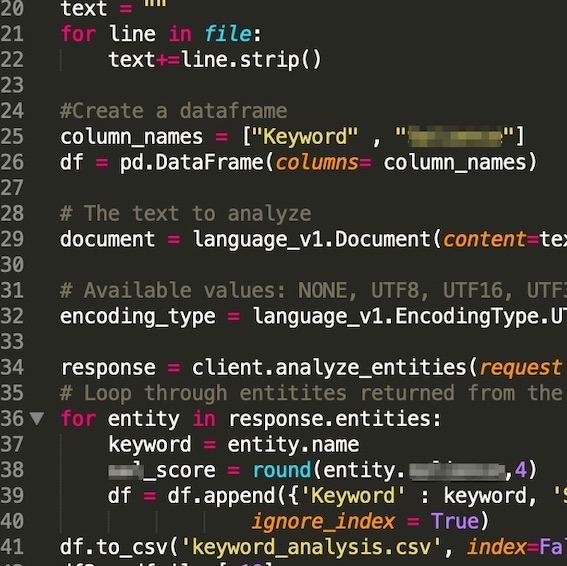Click the '#Create a dataframe' comment
The width and height of the screenshot is (567, 566).
(174, 111)
